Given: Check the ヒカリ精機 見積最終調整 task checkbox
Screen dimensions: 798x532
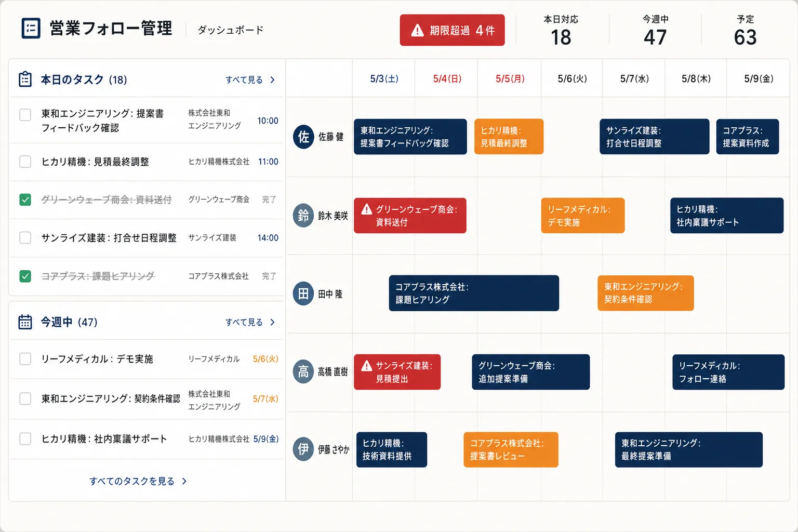Looking at the screenshot, I should [x=25, y=162].
